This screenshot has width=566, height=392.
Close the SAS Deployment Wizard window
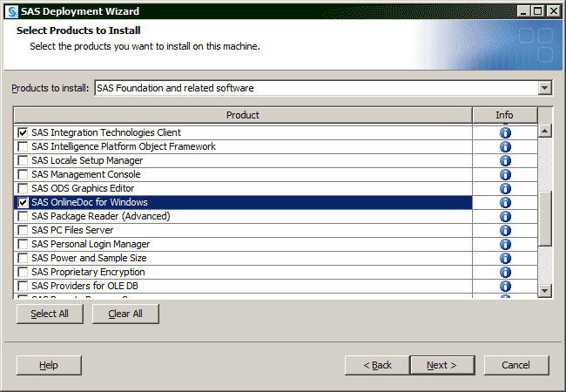click(x=553, y=11)
